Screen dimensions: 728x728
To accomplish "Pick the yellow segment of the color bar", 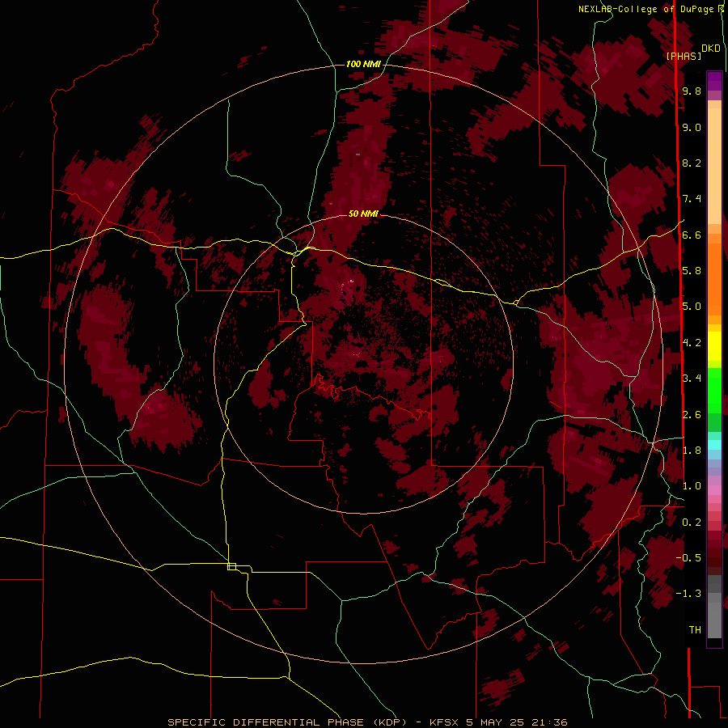I will pyautogui.click(x=714, y=346).
